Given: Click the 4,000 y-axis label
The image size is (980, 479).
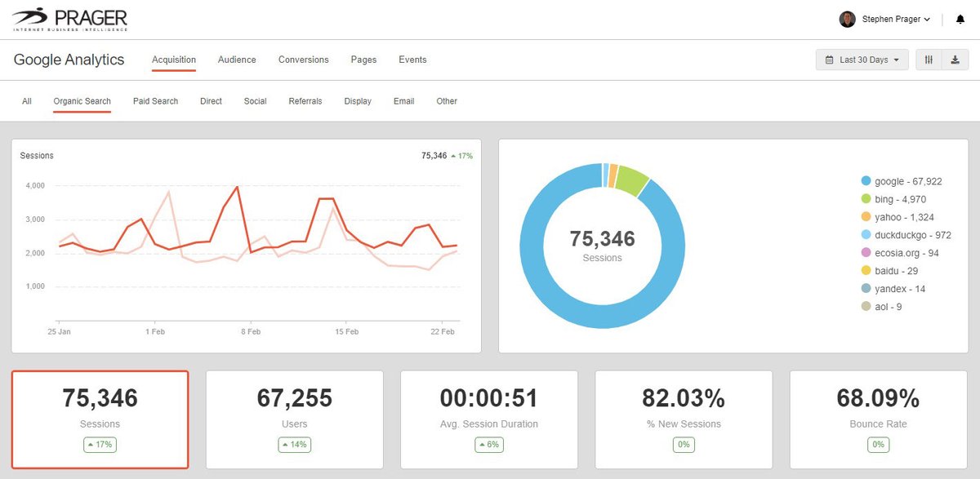Looking at the screenshot, I should coord(33,185).
